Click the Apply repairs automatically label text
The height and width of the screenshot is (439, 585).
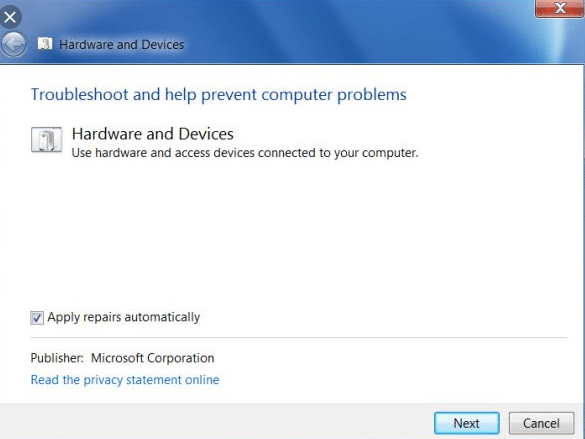(x=123, y=317)
